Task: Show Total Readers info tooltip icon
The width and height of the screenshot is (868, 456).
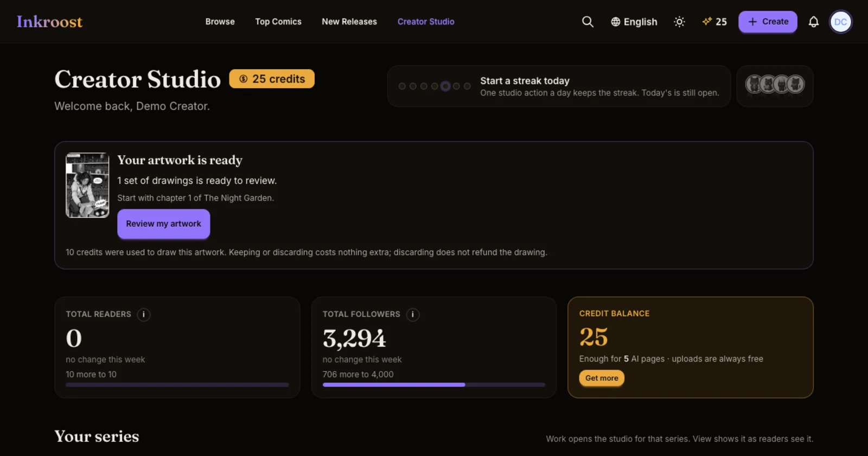Action: 143,314
